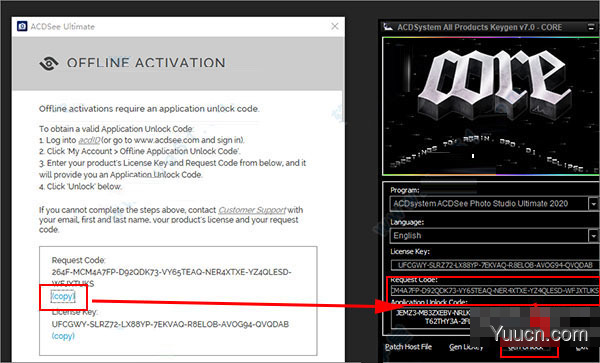Click the CORE logo banner in keygen
Screen dimensions: 600x363
click(491, 107)
